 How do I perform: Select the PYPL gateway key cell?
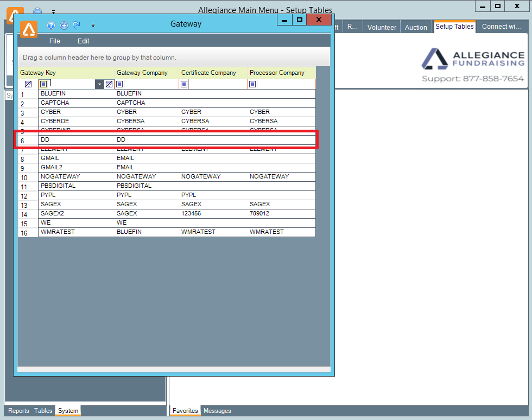77,195
